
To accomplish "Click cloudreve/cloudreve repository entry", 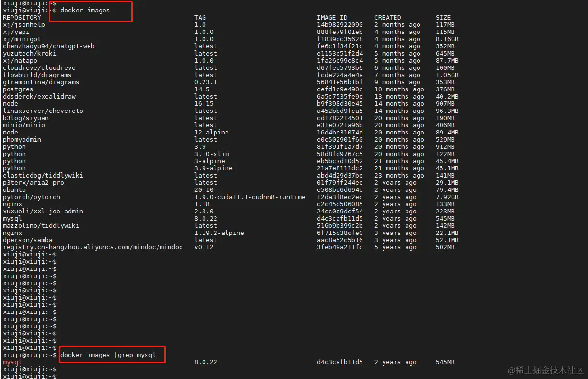I will click(x=39, y=67).
